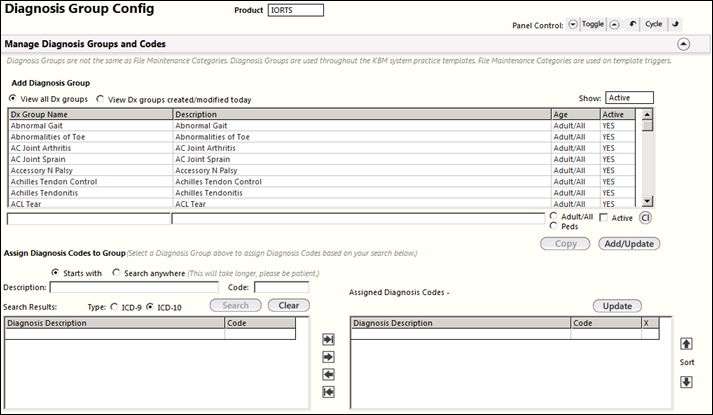713x415 pixels.
Task: Click Diagnosis Description header in Assigned Codes table
Action: point(461,323)
